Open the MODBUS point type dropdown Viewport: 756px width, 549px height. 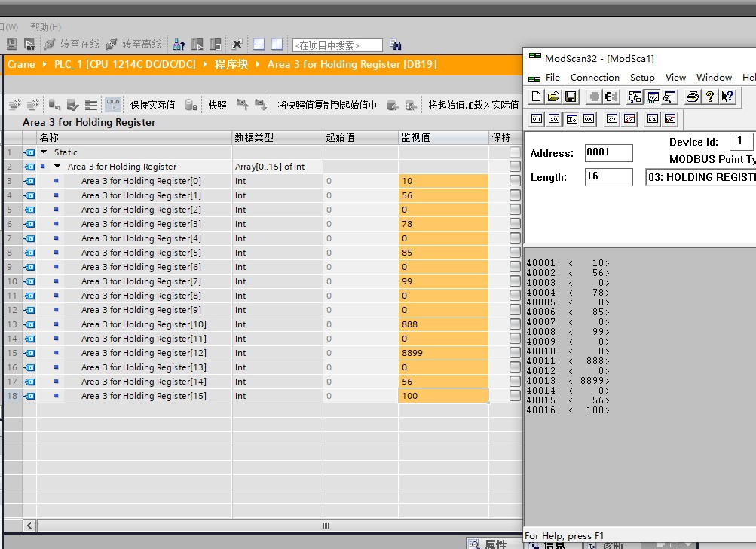(700, 177)
